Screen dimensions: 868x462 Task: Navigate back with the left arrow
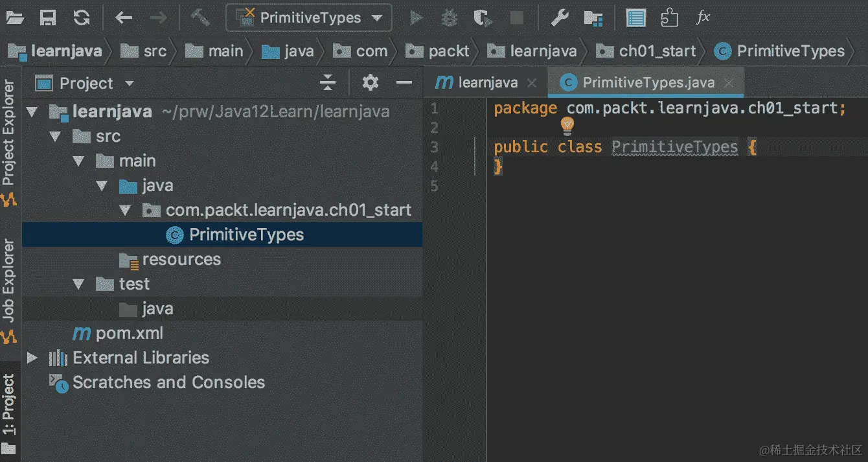pos(124,17)
